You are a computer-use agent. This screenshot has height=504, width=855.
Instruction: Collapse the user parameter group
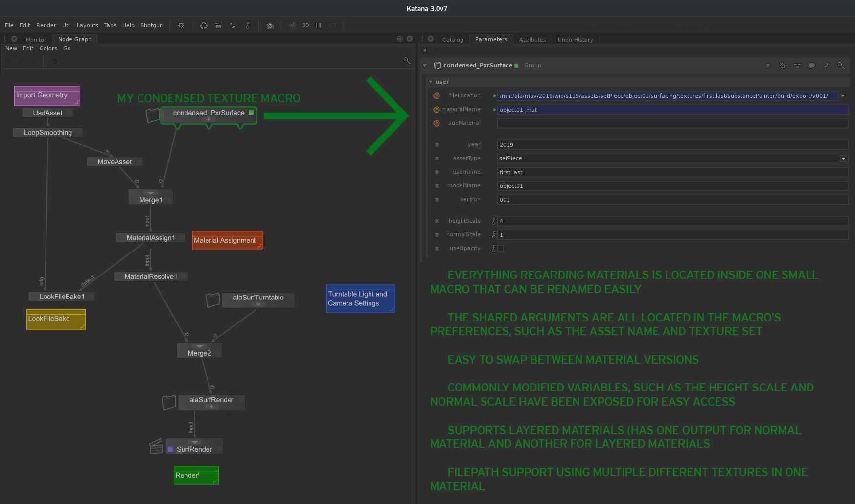pyautogui.click(x=431, y=82)
